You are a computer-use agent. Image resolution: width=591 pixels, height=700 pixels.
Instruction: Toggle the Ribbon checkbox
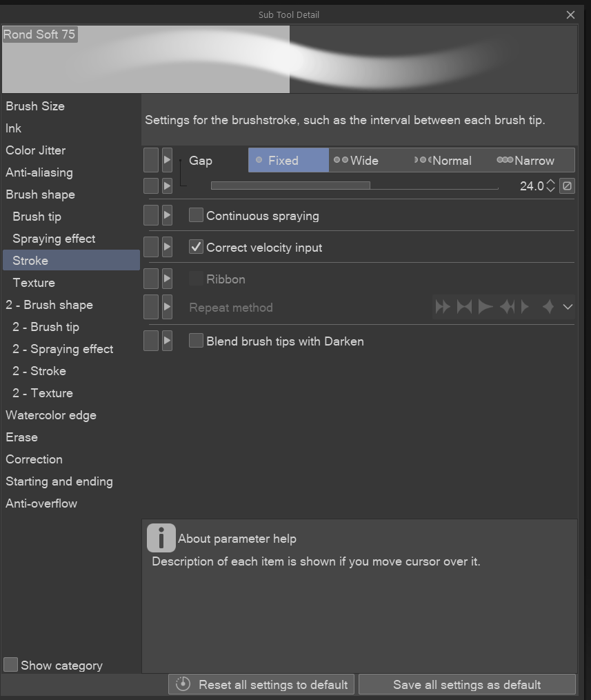196,279
